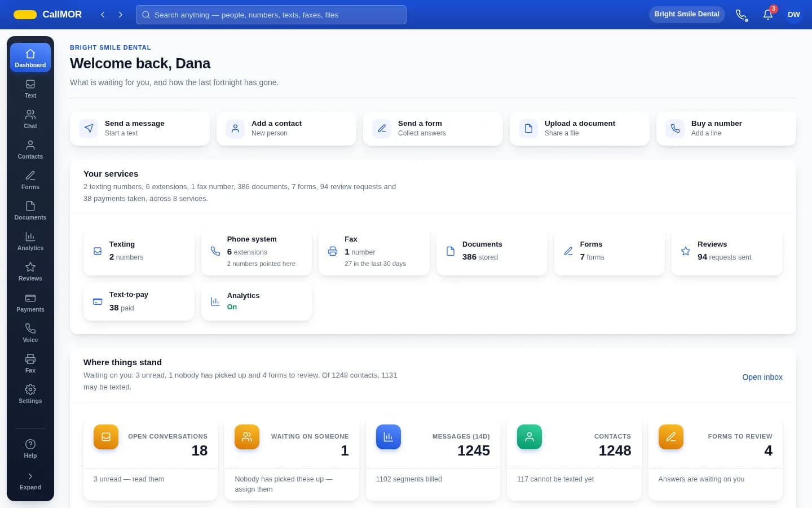Open Fax in the sidebar
Screen dimensions: 812x508
(x=30, y=364)
